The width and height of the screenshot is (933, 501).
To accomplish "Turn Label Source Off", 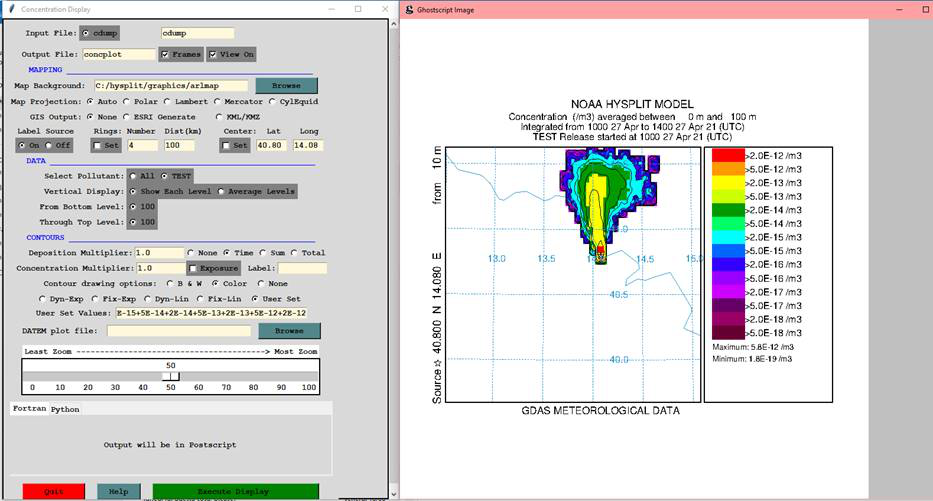I will [x=49, y=145].
